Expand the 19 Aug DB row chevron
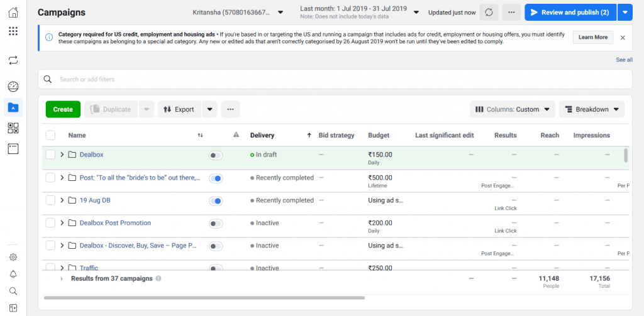 point(62,200)
